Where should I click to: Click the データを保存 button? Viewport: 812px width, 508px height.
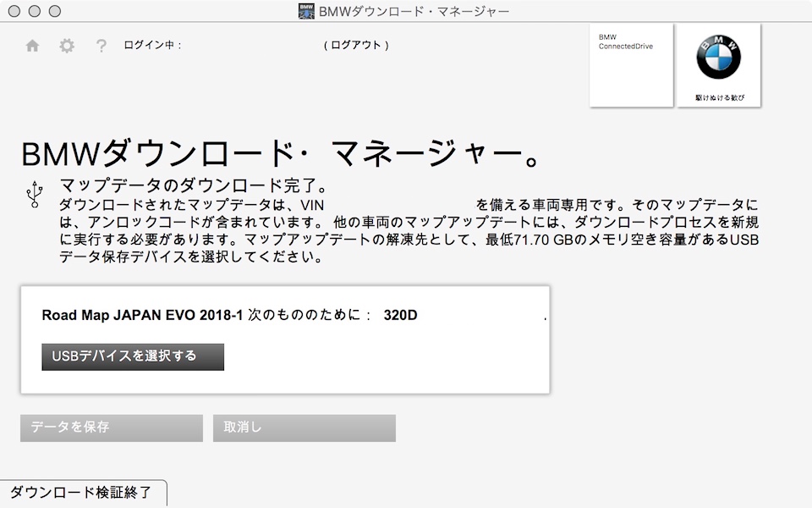coord(112,428)
